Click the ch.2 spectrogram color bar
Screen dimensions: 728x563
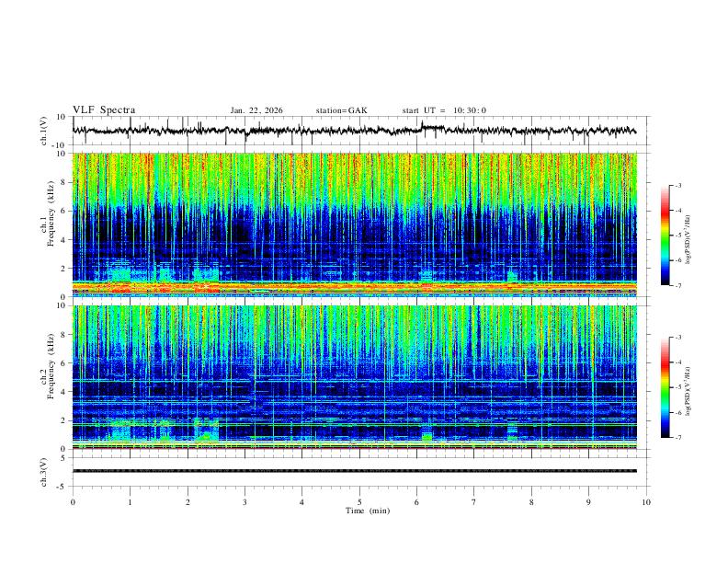coord(665,387)
